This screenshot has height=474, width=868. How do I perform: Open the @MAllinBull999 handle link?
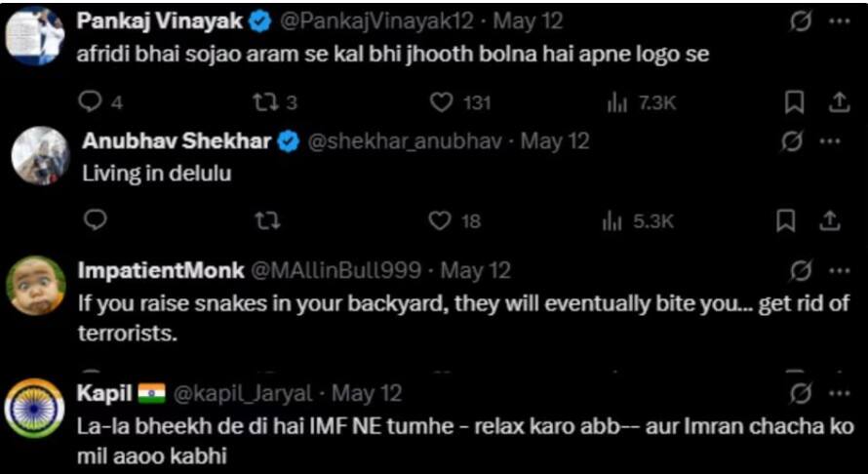[x=337, y=271]
